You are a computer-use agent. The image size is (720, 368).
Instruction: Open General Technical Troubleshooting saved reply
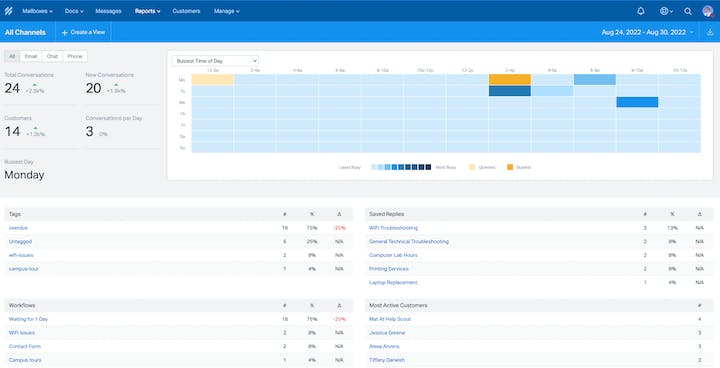tap(409, 242)
